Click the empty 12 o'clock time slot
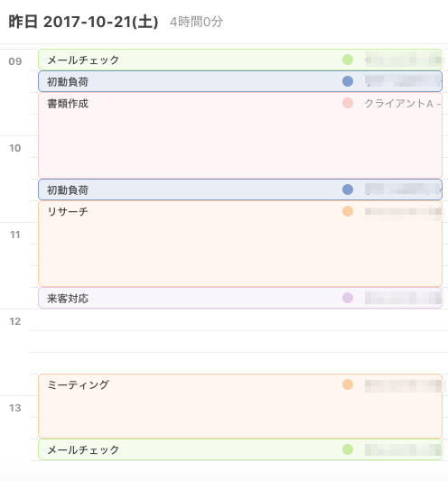The image size is (448, 481). click(239, 341)
